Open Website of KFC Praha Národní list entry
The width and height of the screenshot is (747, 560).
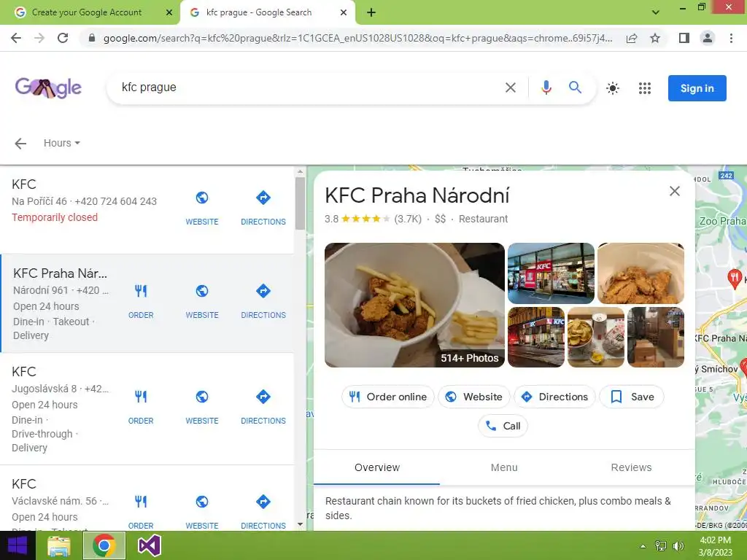point(202,301)
